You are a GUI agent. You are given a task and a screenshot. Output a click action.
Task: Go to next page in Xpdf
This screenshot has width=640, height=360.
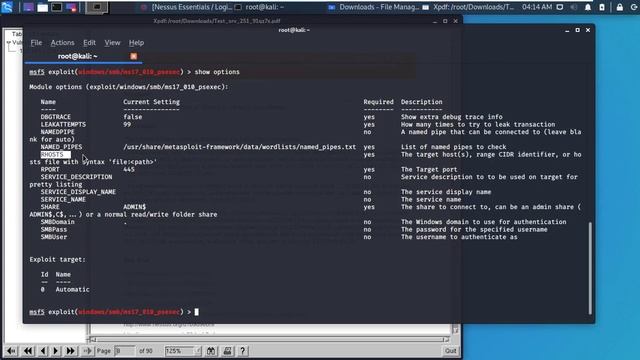coord(56,351)
